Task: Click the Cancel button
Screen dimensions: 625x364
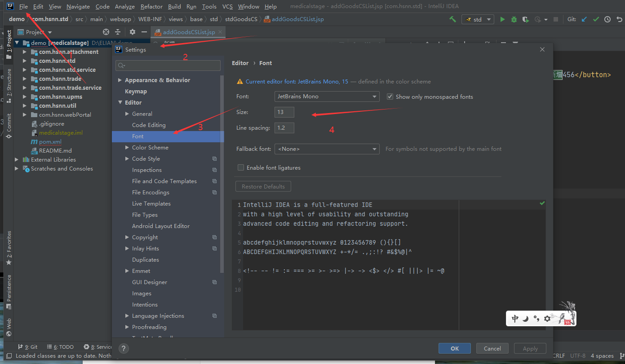Action: (x=492, y=348)
